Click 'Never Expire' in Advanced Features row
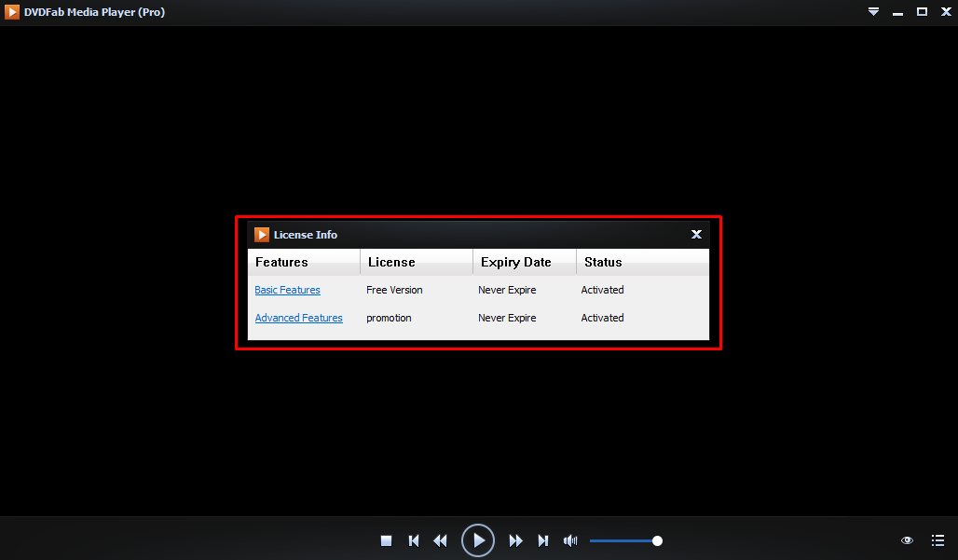Image resolution: width=958 pixels, height=560 pixels. tap(507, 318)
